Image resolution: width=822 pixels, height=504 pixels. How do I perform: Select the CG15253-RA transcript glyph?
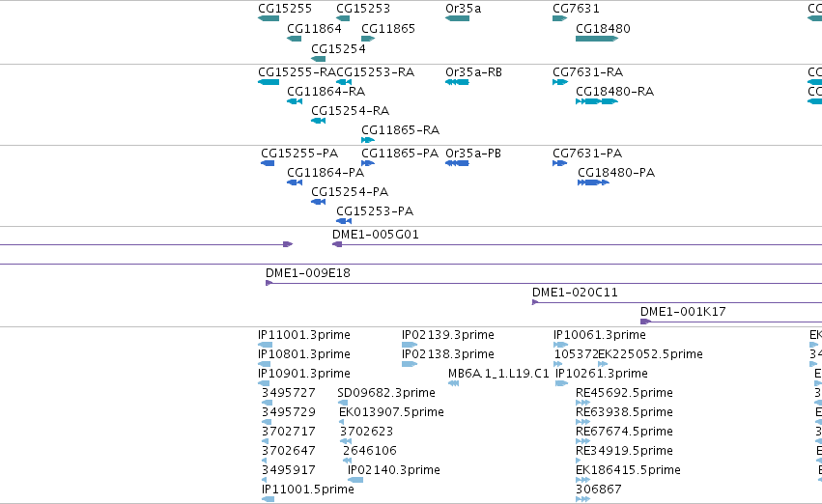coord(344,82)
